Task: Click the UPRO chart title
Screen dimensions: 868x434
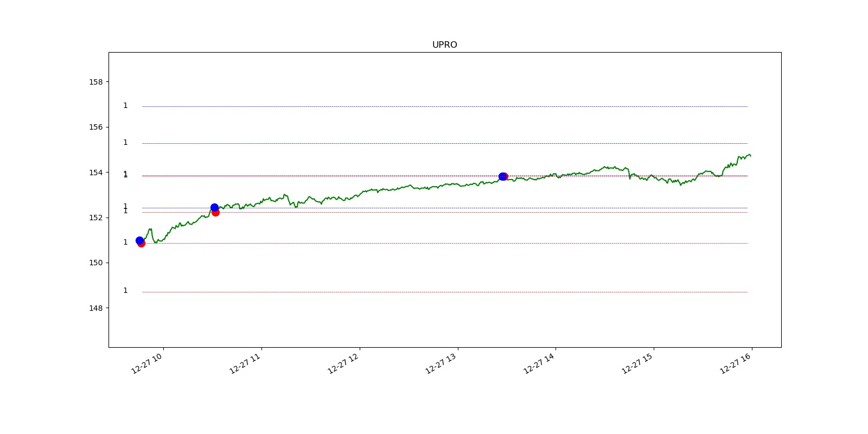Action: [444, 45]
